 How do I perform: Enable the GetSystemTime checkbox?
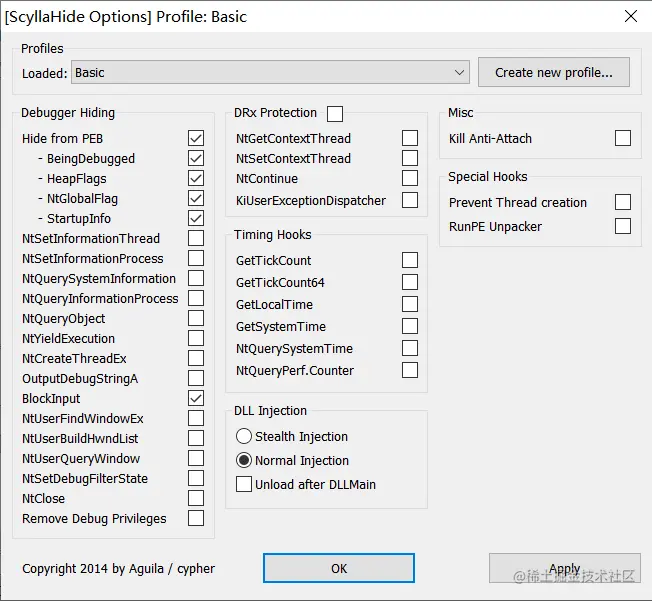pos(410,326)
